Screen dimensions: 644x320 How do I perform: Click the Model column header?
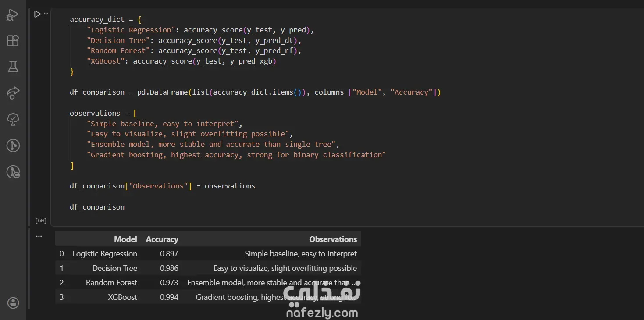click(125, 239)
